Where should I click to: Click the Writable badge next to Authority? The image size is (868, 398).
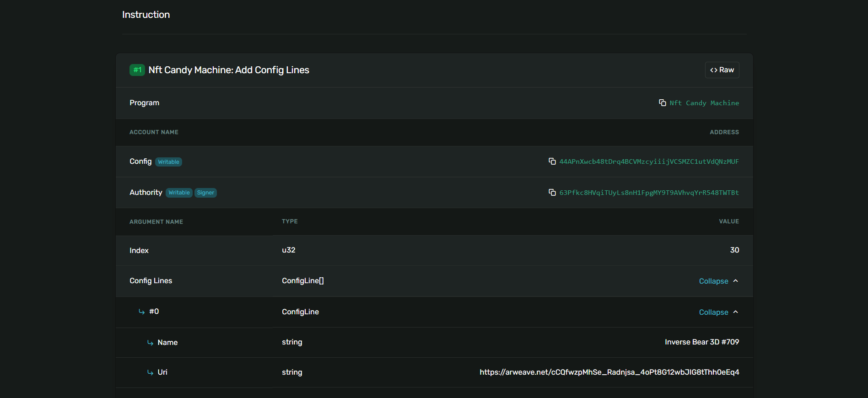click(x=179, y=193)
